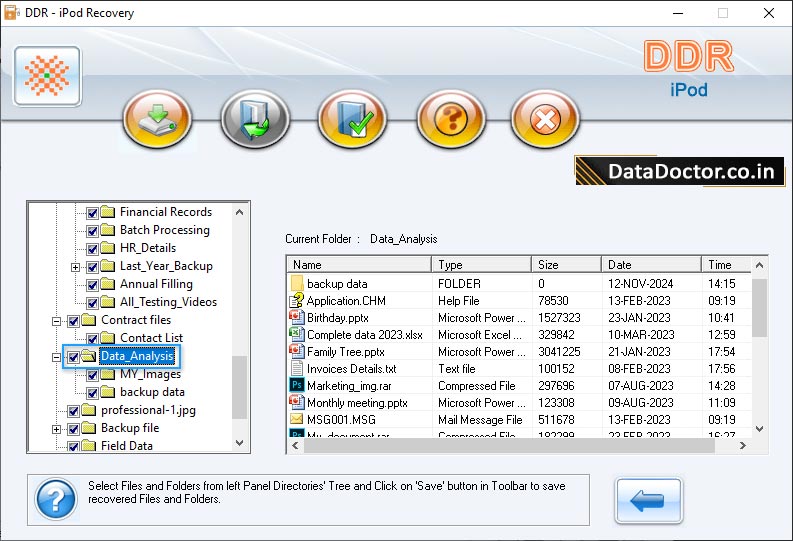Select the Contract files tree label
This screenshot has height=541, width=793.
tap(136, 320)
